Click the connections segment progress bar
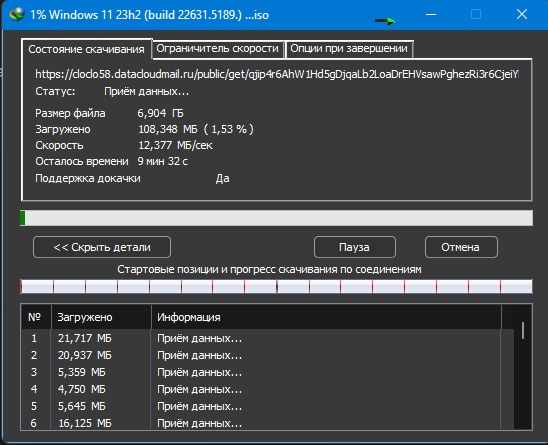This screenshot has width=548, height=445. 276,286
